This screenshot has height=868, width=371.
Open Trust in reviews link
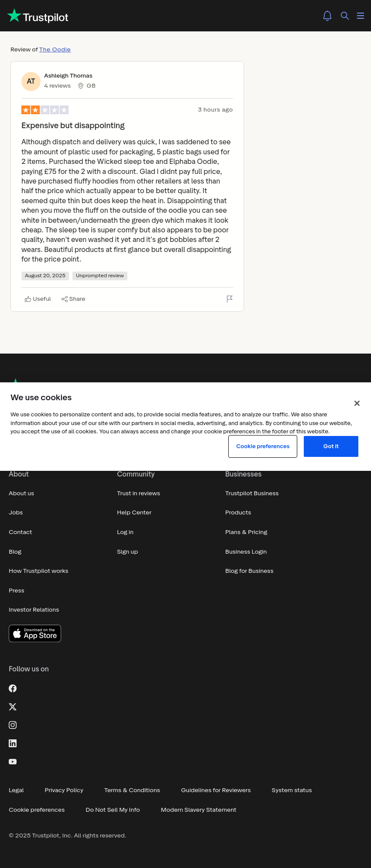coord(138,494)
